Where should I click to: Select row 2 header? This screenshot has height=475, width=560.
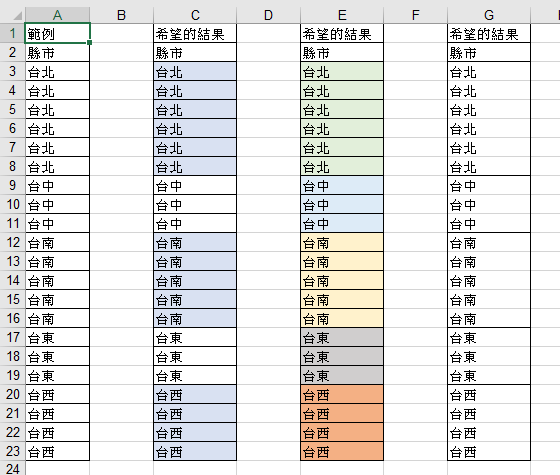(12, 52)
